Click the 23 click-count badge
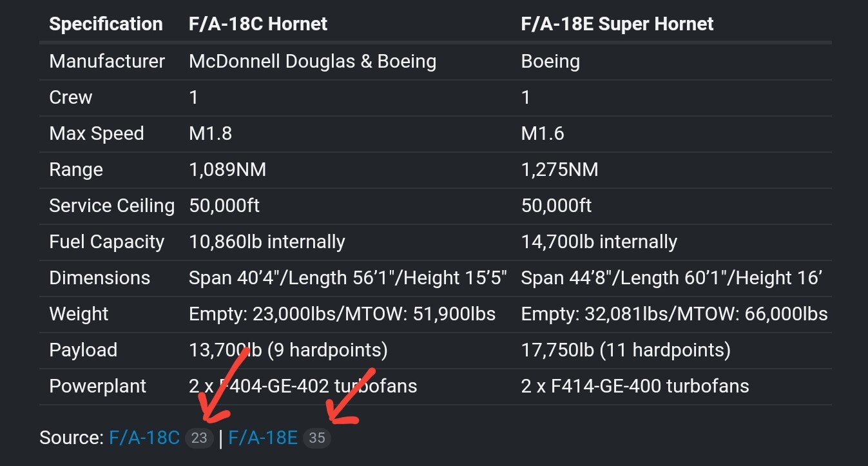 tap(199, 438)
